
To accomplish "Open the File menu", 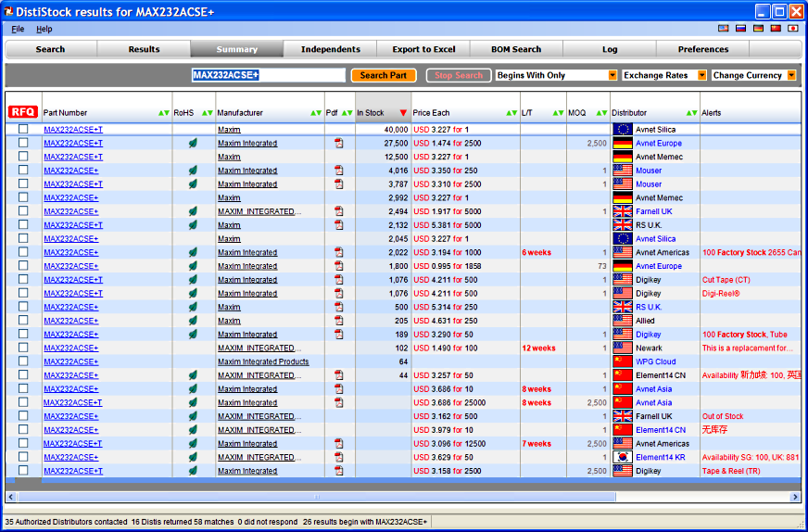I will [x=18, y=29].
